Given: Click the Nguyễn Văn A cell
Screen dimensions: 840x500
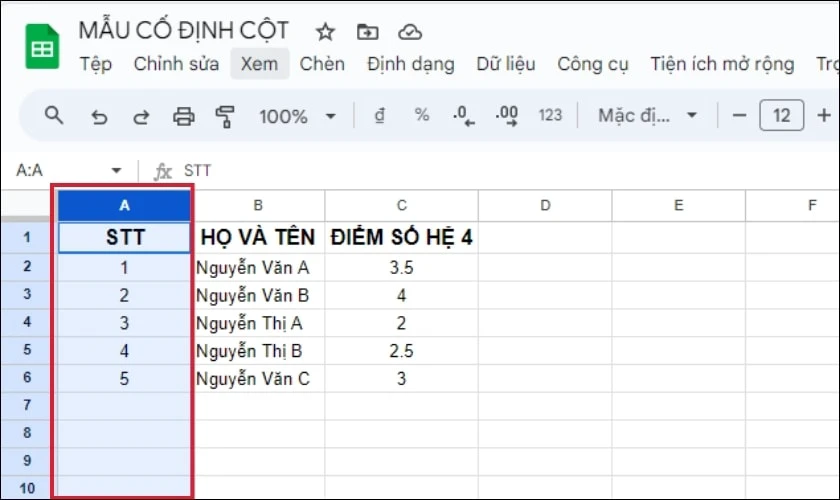Looking at the screenshot, I should pos(258,267).
